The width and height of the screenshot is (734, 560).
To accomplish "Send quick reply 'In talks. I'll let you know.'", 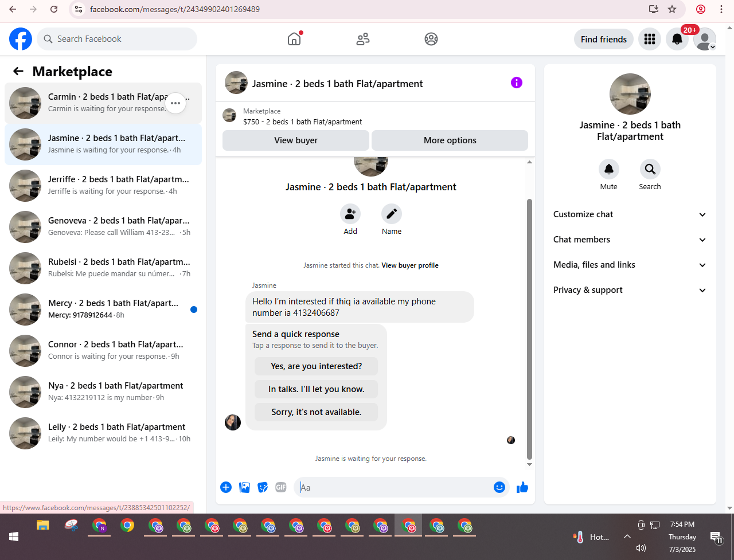I will [x=317, y=389].
